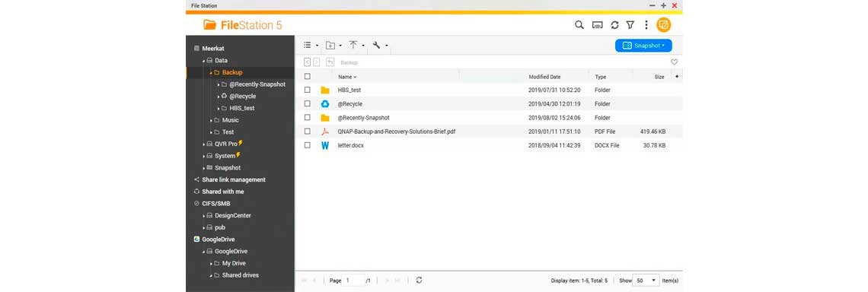Click the remote mount icon in the header
The height and width of the screenshot is (292, 868).
point(597,25)
